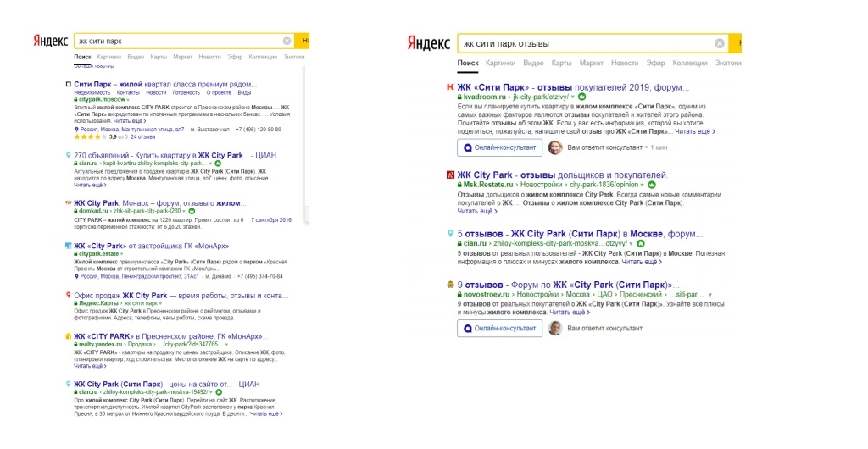Screen dimensions: 868x449
Task: Open the Эфир tab in the right search page
Action: [x=655, y=63]
